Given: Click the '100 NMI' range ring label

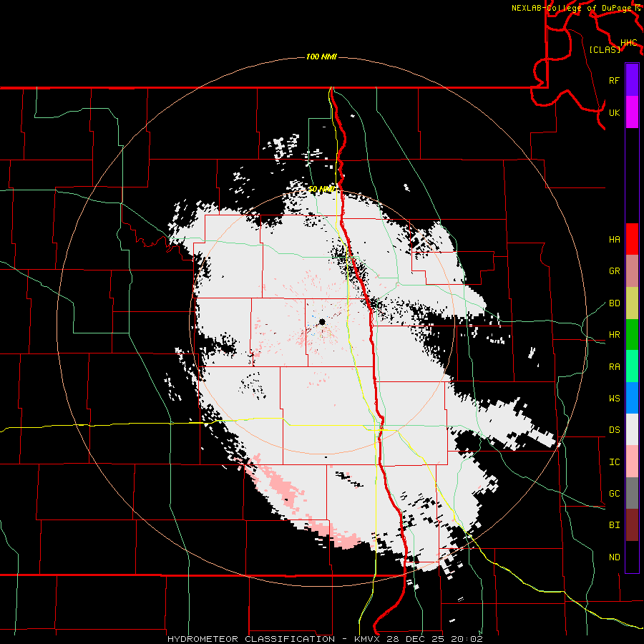Looking at the screenshot, I should tap(321, 57).
